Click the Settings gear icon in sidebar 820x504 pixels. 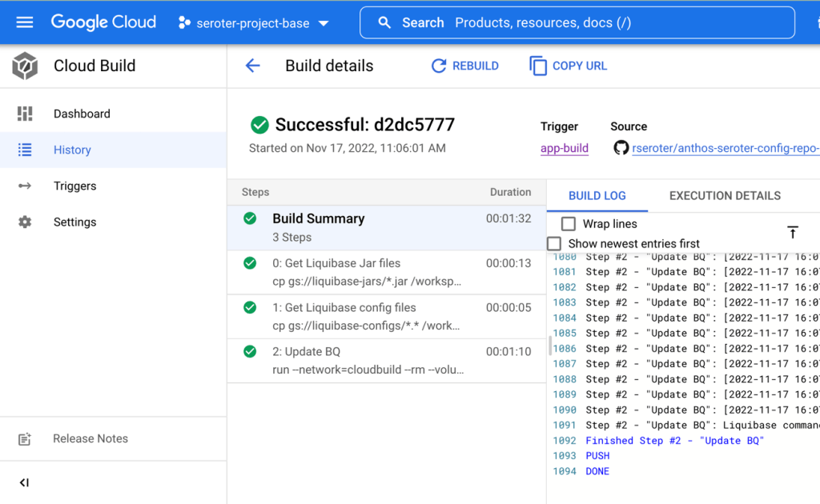pos(25,222)
